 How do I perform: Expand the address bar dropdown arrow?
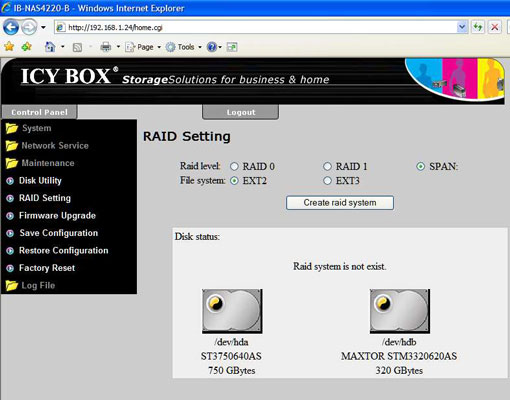point(462,27)
